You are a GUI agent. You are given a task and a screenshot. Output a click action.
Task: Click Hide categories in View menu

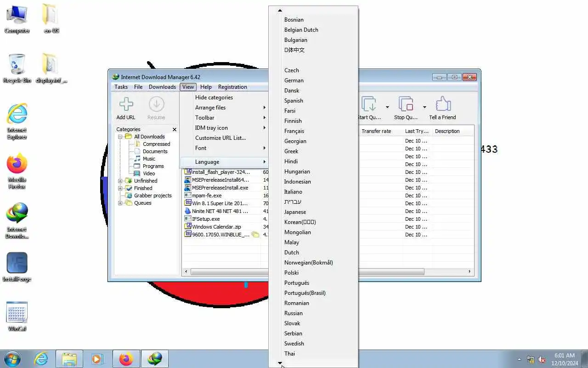tap(224, 98)
